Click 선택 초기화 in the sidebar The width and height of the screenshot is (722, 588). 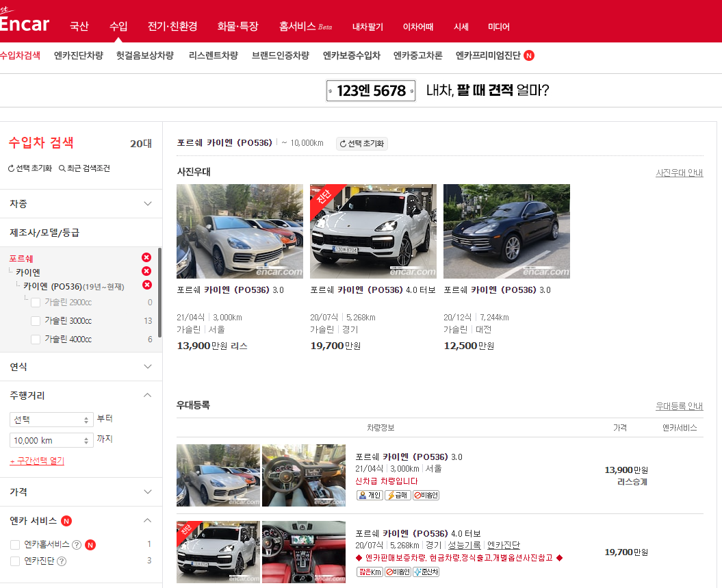(x=30, y=168)
